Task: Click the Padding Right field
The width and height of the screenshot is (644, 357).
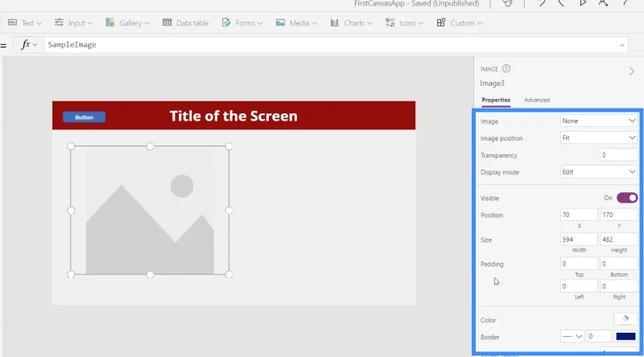Action: [x=619, y=286]
